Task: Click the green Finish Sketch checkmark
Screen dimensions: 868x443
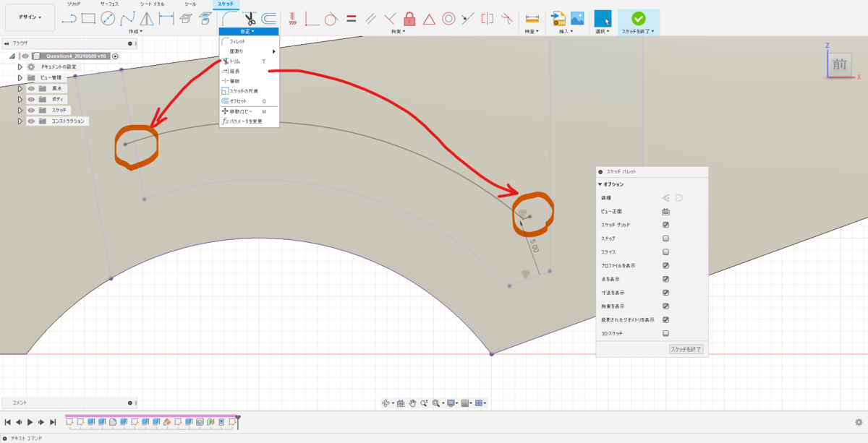Action: tap(638, 19)
